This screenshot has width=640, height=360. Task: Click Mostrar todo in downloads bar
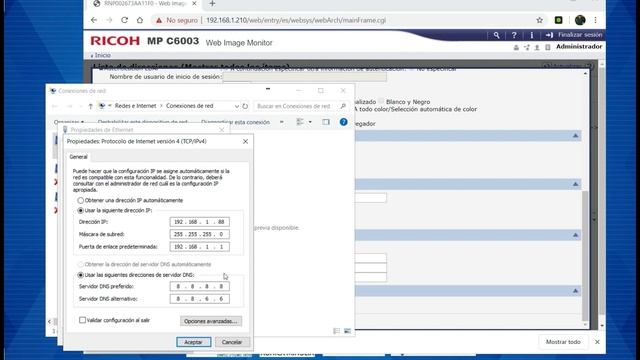tap(563, 342)
